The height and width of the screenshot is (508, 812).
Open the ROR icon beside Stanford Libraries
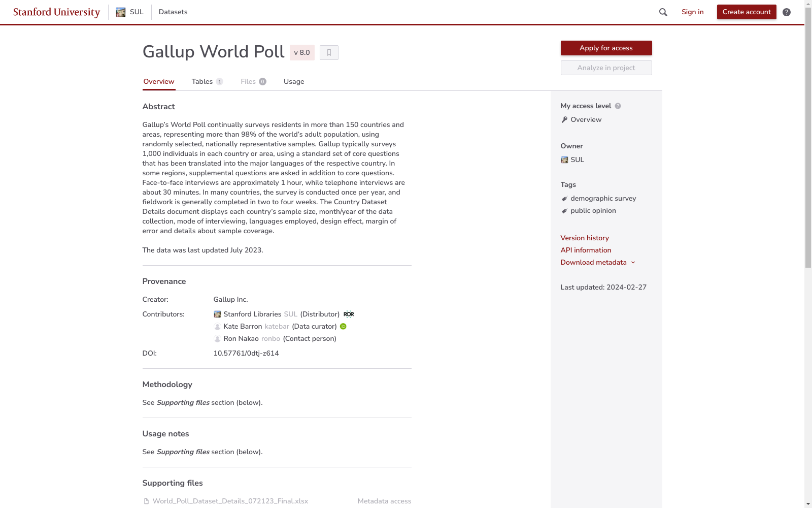pyautogui.click(x=349, y=314)
